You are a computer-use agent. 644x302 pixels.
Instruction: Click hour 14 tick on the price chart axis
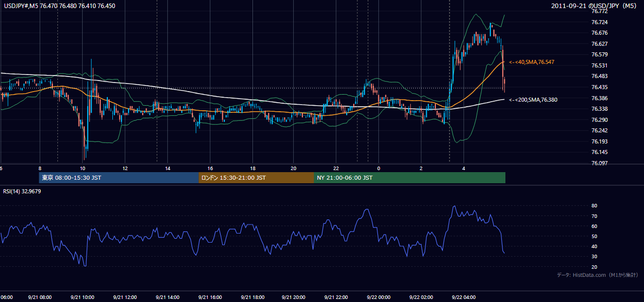[x=168, y=169]
